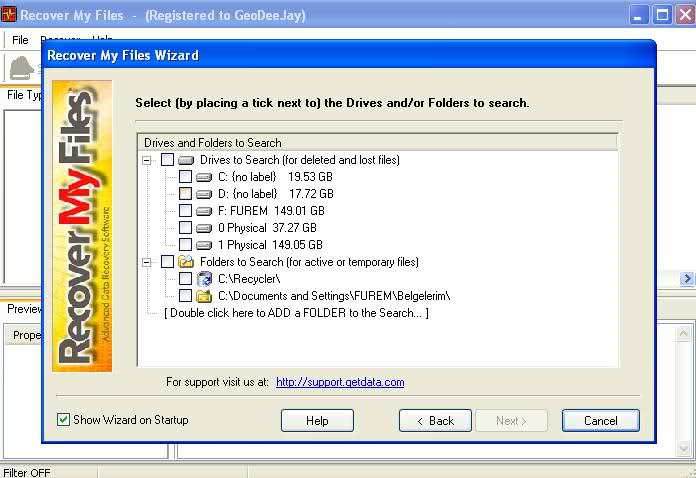Image resolution: width=696 pixels, height=478 pixels.
Task: Select the C:\Documents and Settings\FUREM\Belgelerim\ row
Action: tap(334, 296)
